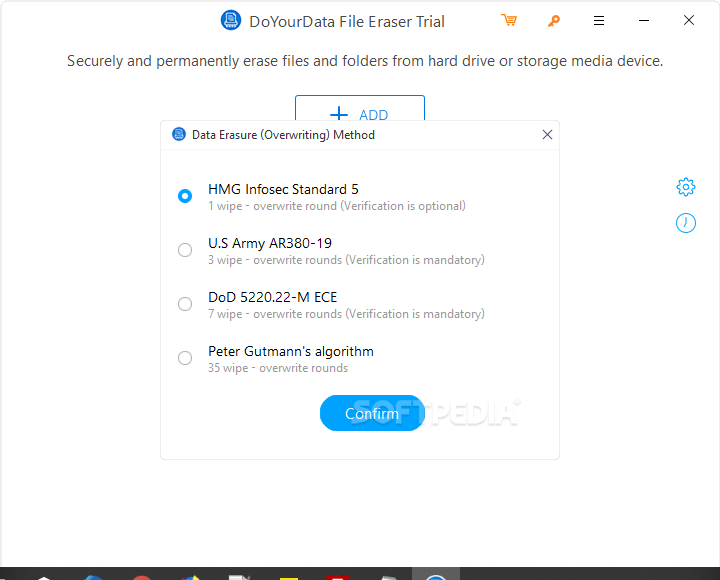The image size is (720, 580).
Task: Open the gear settings icon on right side
Action: [686, 187]
